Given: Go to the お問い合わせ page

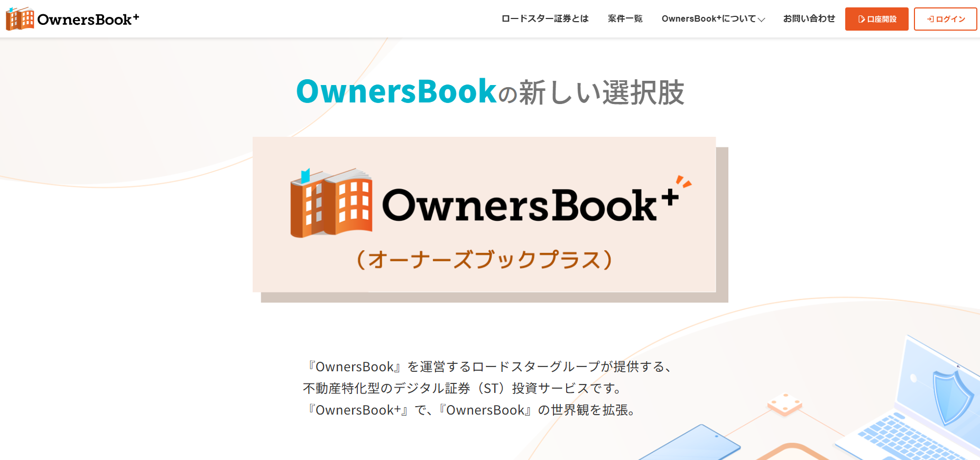Looking at the screenshot, I should tap(809, 18).
